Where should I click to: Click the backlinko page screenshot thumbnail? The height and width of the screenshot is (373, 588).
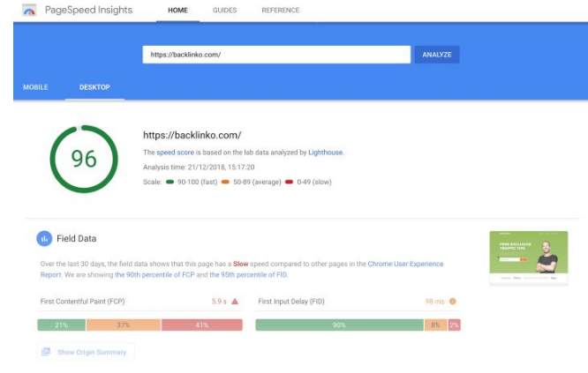click(529, 258)
